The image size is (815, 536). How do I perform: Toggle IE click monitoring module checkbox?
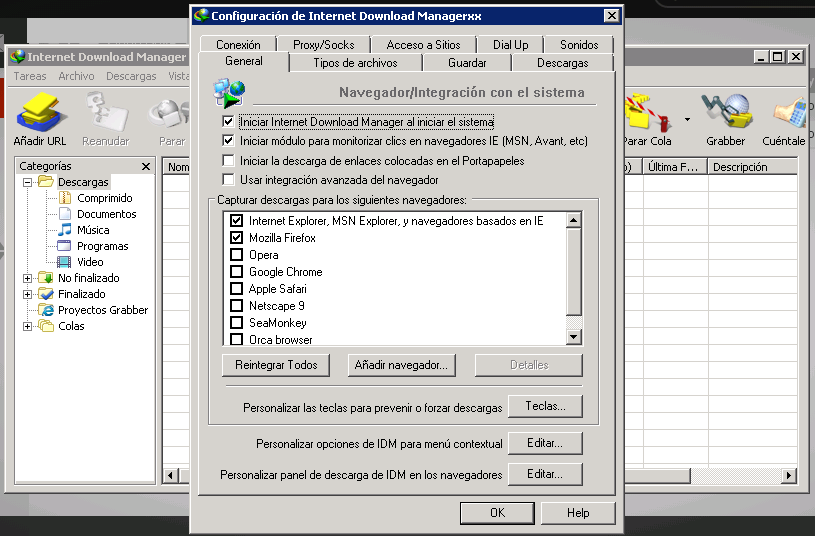(x=228, y=140)
